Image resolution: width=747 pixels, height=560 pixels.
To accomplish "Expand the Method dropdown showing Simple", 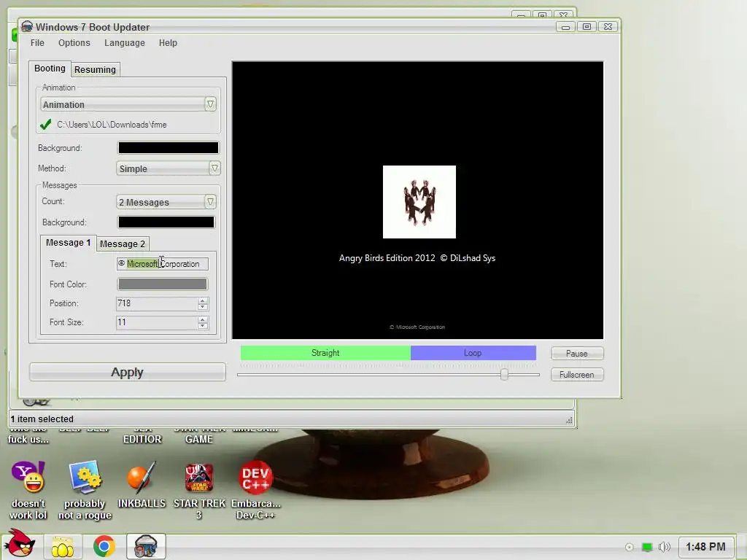I will point(169,168).
